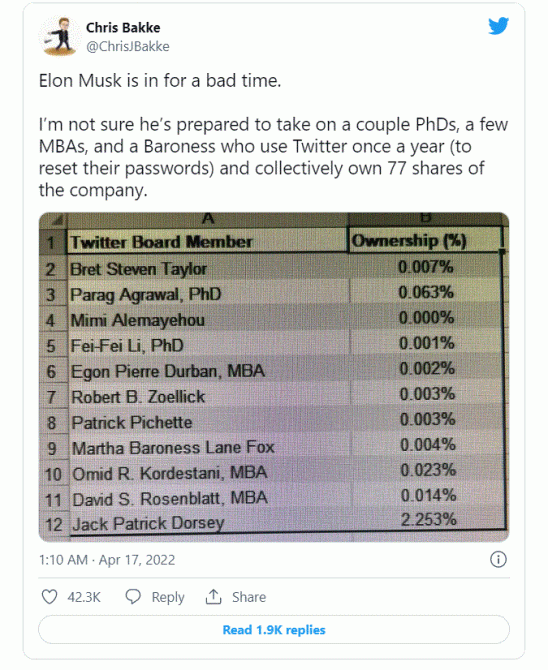Open the embedded spreadsheet photo
The height and width of the screenshot is (670, 548).
(274, 377)
